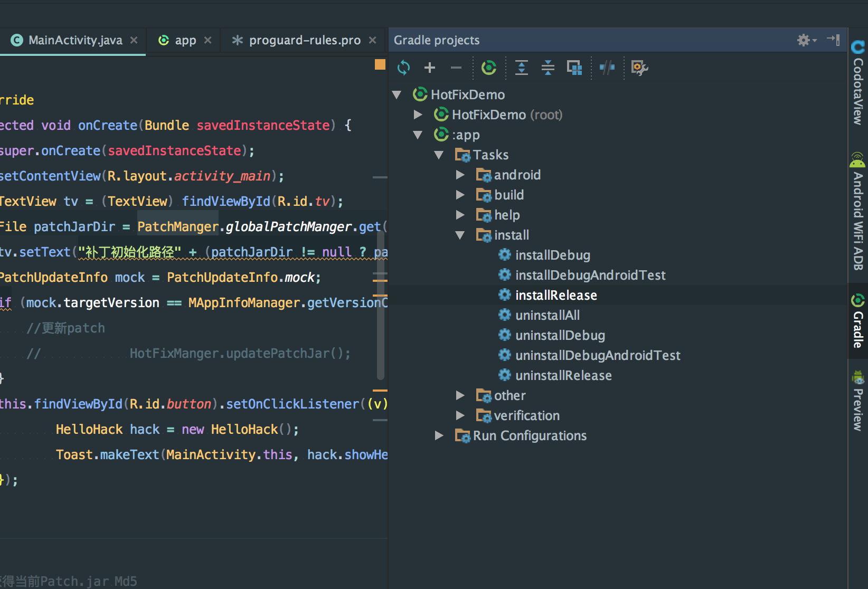Viewport: 868px width, 589px height.
Task: Close the MainActivity.java tab
Action: 134,40
